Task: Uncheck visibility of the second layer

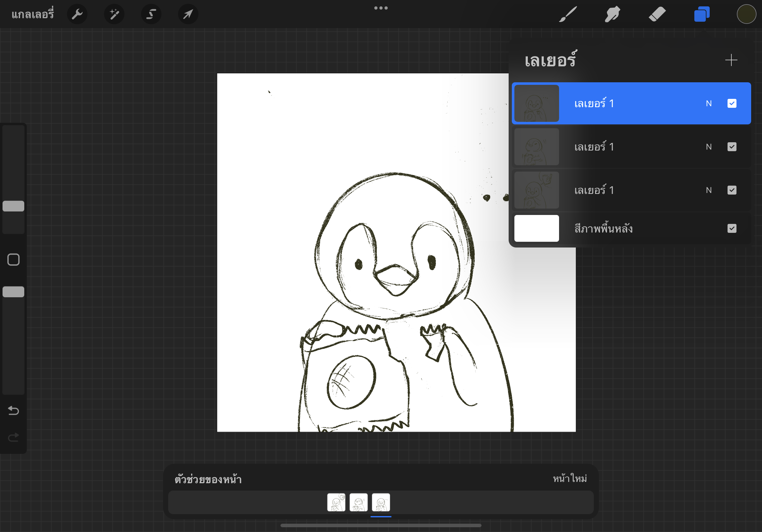Action: pyautogui.click(x=731, y=147)
